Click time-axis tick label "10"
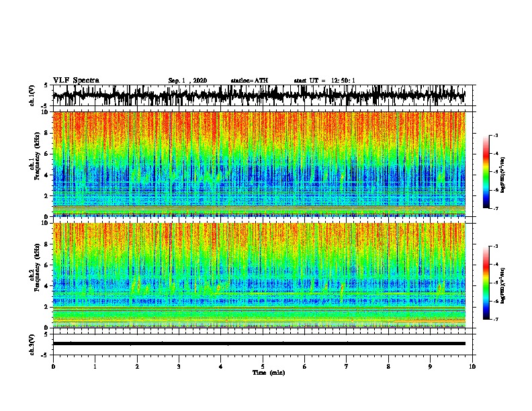 (x=472, y=367)
